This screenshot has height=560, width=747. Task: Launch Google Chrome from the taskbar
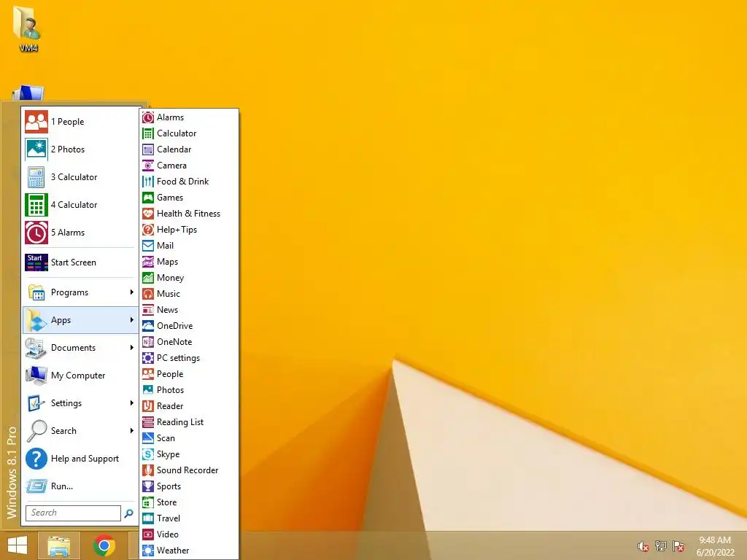[104, 545]
